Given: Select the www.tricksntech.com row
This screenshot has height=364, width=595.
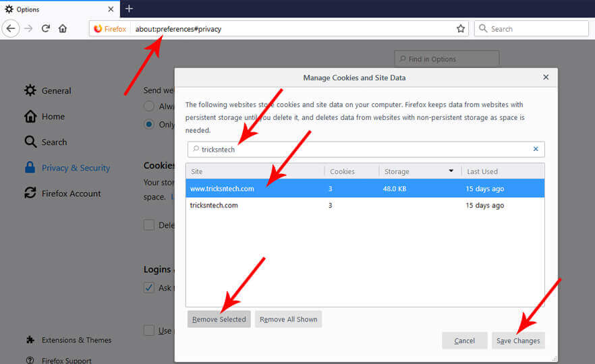Looking at the screenshot, I should [365, 189].
